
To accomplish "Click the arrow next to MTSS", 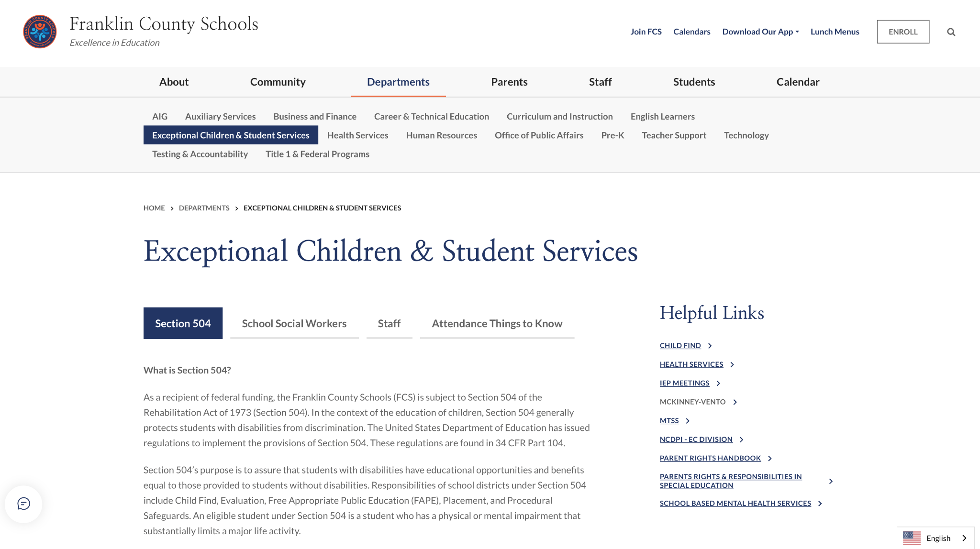I will (x=688, y=421).
